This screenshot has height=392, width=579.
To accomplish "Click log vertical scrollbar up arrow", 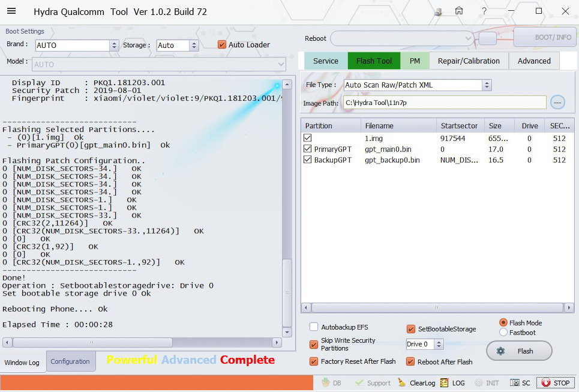I will [x=287, y=85].
